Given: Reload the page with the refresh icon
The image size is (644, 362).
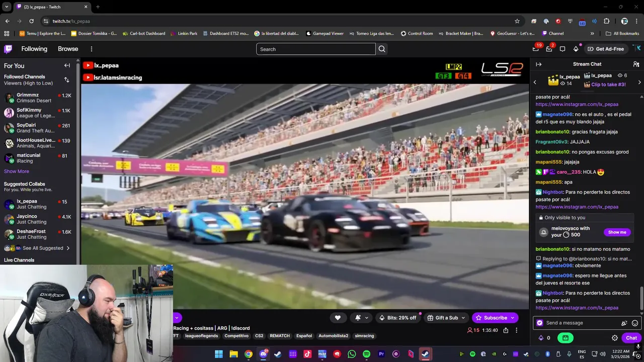Looking at the screenshot, I should 31,21.
